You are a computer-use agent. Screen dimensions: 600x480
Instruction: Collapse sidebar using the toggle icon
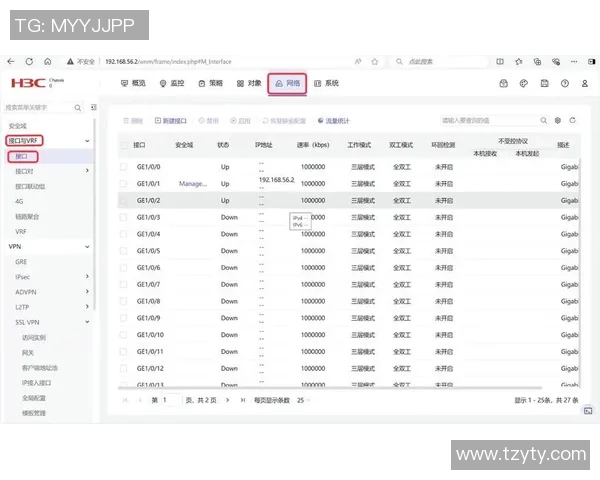point(94,108)
